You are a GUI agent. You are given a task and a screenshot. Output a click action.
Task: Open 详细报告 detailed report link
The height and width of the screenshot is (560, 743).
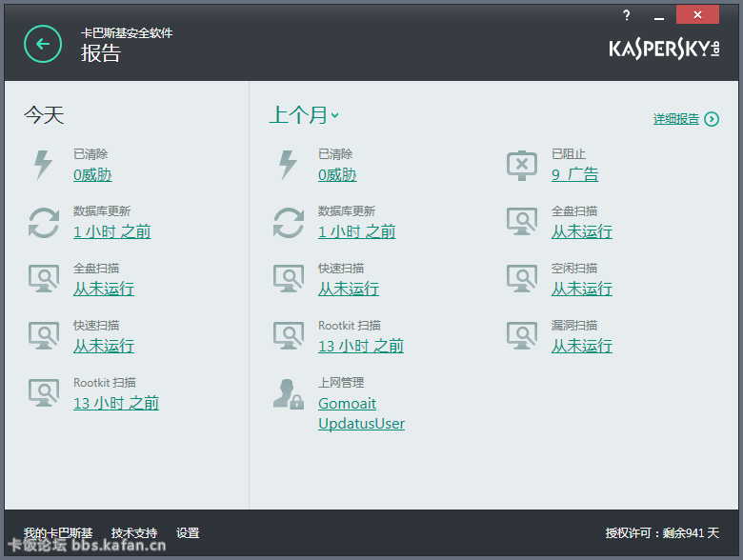pyautogui.click(x=675, y=119)
